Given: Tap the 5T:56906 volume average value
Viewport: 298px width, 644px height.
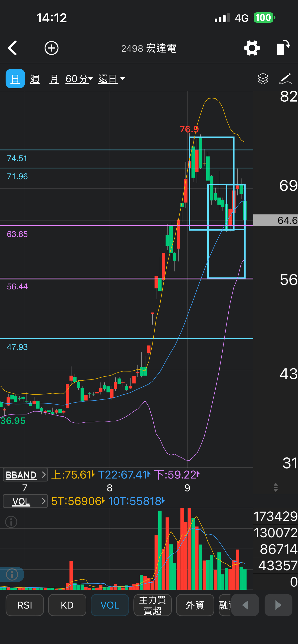Looking at the screenshot, I should [x=78, y=501].
